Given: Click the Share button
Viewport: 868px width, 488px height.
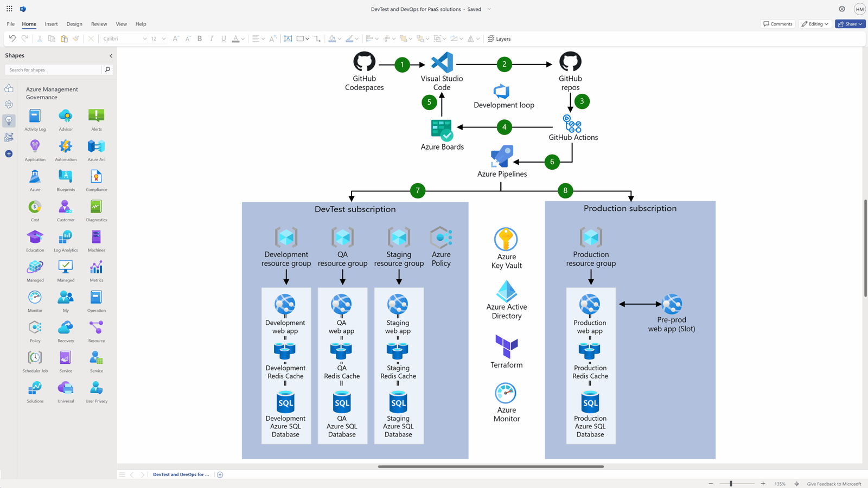Looking at the screenshot, I should coord(850,24).
